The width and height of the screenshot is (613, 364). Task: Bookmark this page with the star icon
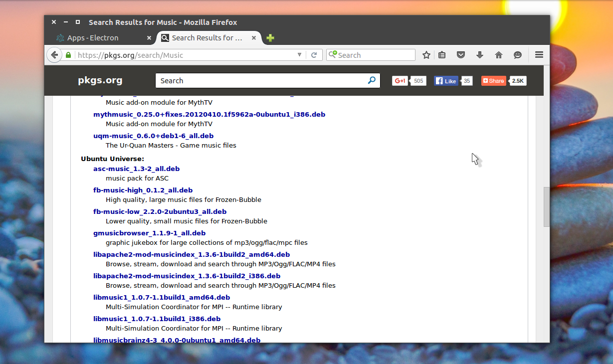pos(426,55)
